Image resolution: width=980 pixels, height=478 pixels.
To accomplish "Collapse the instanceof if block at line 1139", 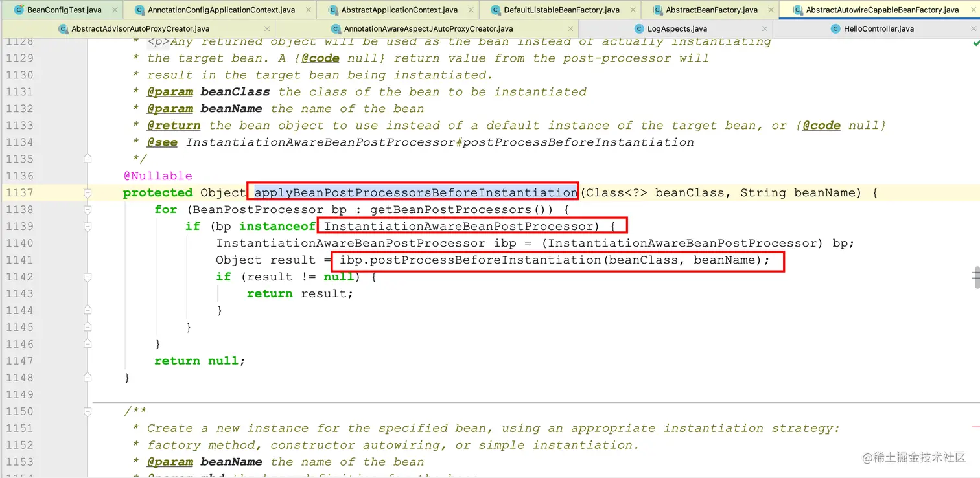I will pyautogui.click(x=87, y=226).
